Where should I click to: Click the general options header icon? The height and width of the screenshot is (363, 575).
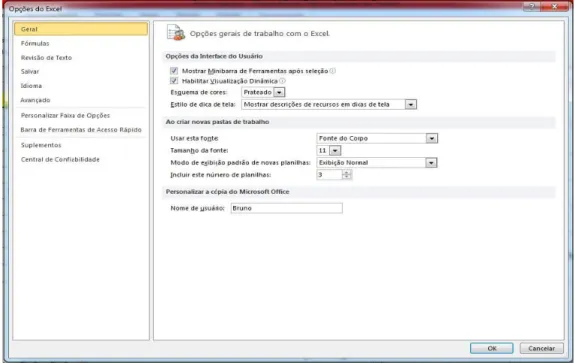click(x=176, y=33)
